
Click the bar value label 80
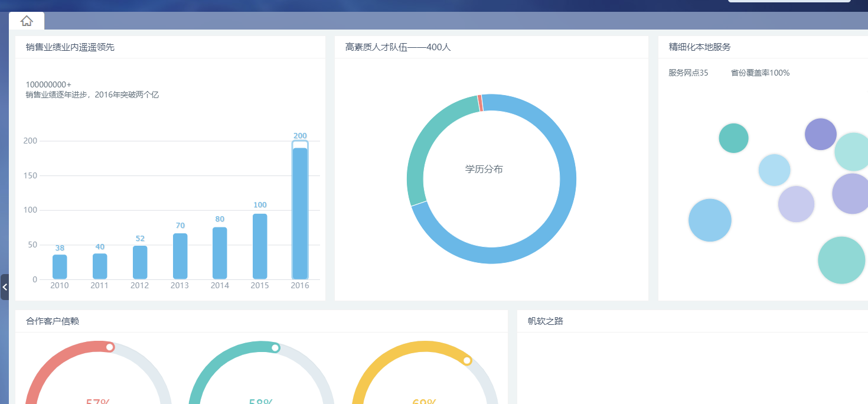tap(220, 219)
